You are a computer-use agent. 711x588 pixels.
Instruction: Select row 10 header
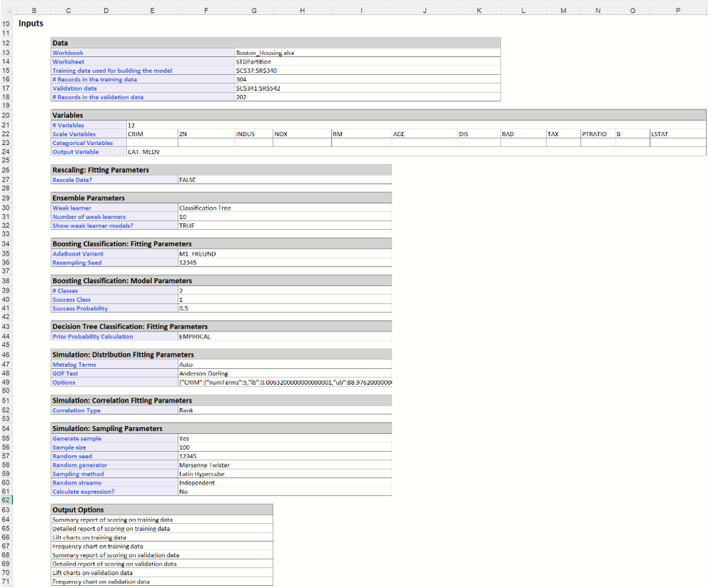(x=6, y=24)
